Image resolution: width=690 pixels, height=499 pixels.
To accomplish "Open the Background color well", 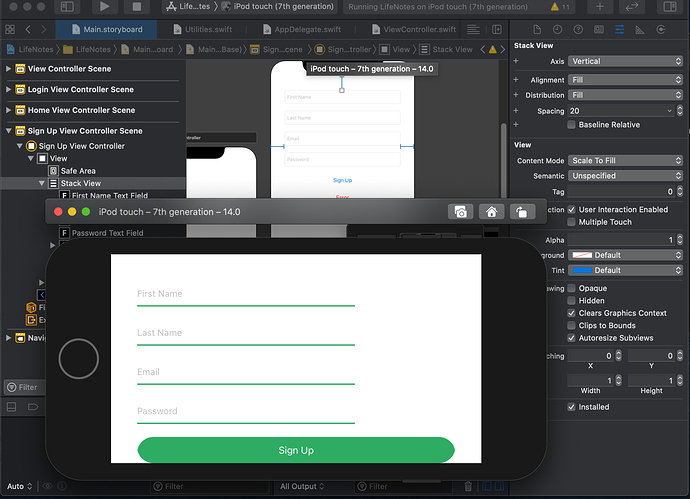I will [x=625, y=255].
